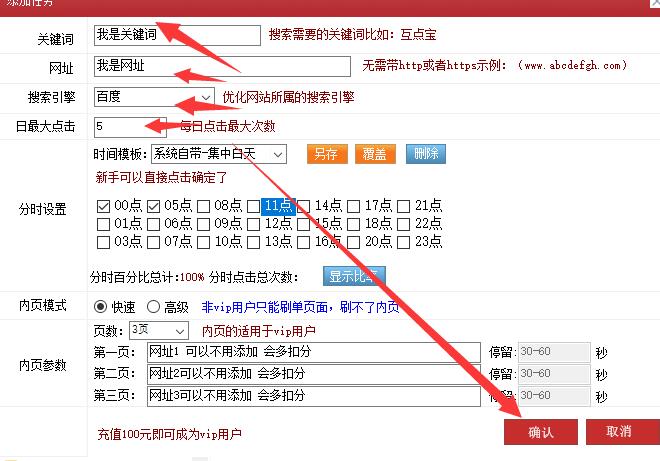Click the 关键词 keyword input field

point(176,35)
